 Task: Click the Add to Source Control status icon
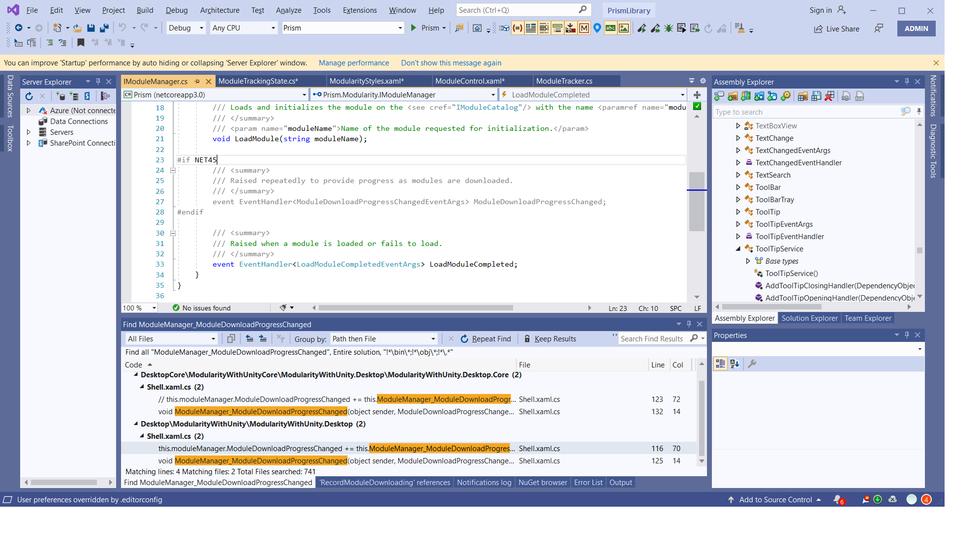pos(730,499)
